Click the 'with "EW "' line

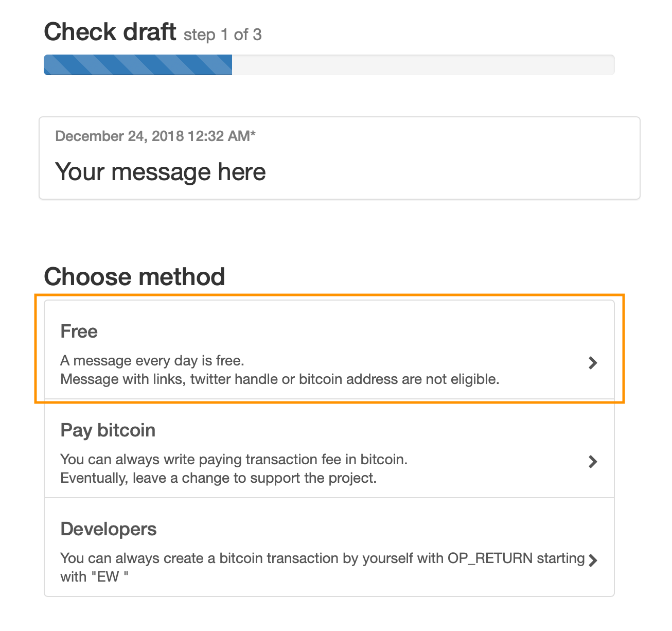(x=94, y=577)
